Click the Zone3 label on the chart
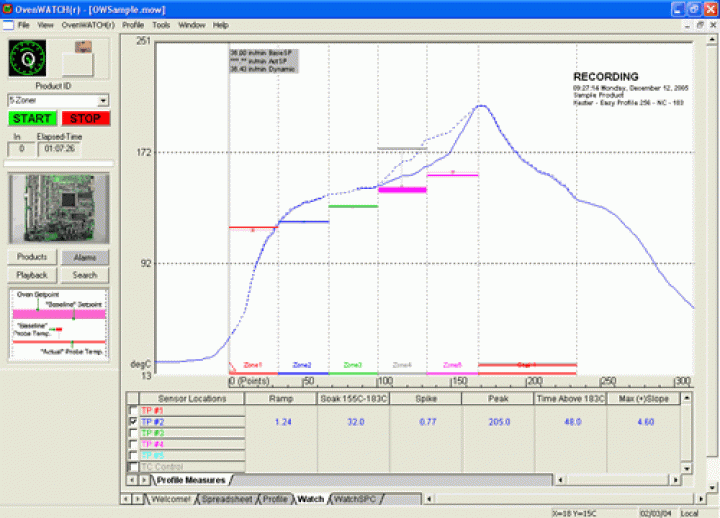 click(353, 365)
